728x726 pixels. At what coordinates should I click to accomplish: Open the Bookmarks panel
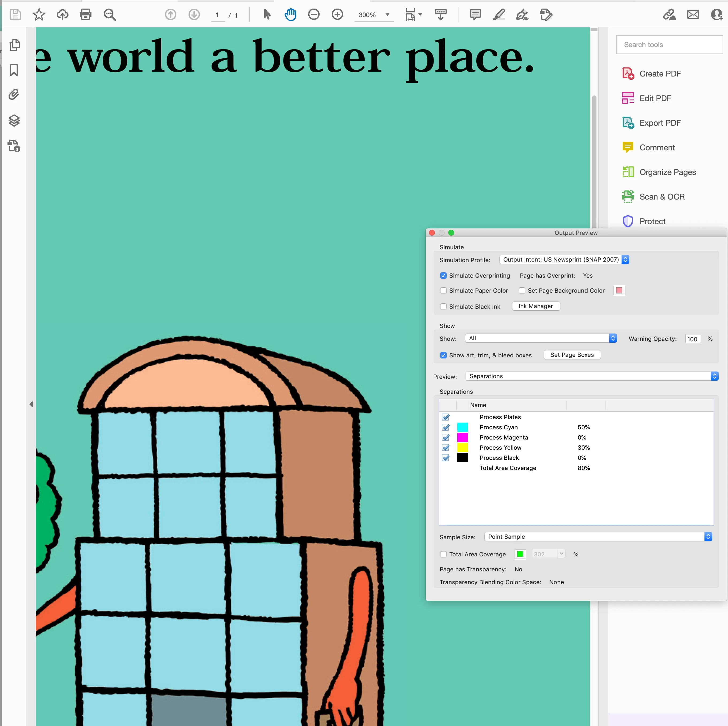(x=14, y=70)
